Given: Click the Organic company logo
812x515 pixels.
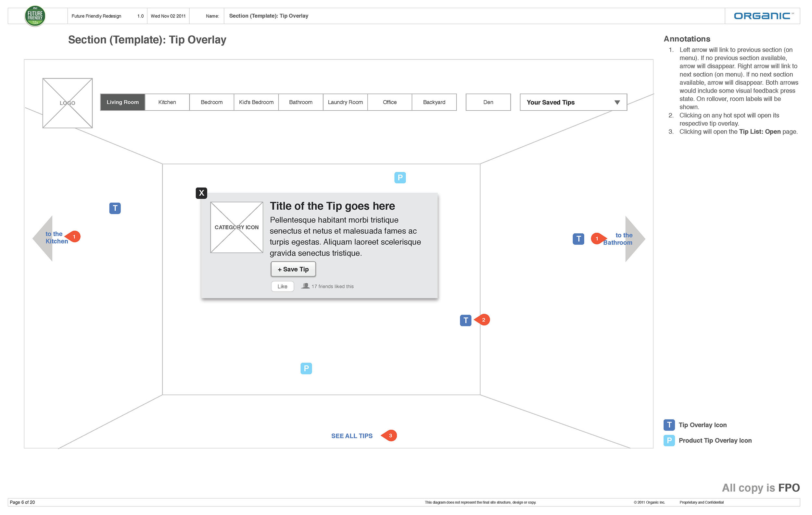Looking at the screenshot, I should 764,16.
